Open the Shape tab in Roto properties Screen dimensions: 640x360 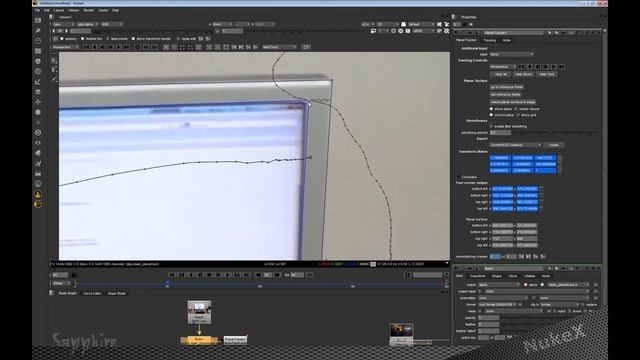click(x=497, y=276)
